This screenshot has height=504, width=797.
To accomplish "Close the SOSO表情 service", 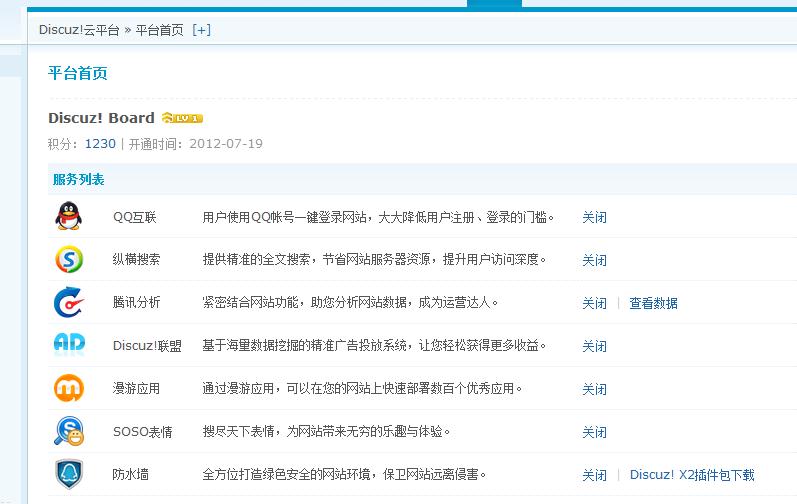I will [x=594, y=432].
